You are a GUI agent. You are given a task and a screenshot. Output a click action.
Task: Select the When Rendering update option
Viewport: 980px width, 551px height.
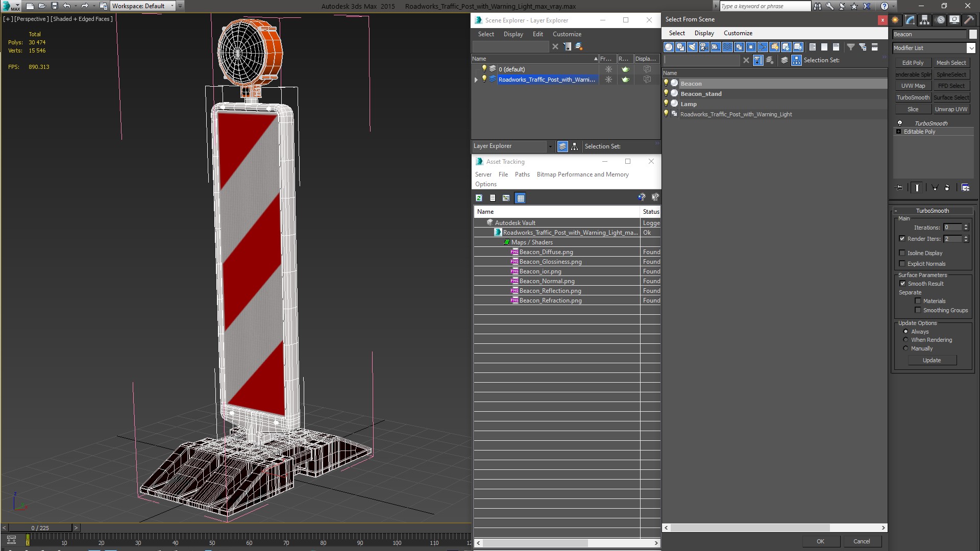point(906,340)
